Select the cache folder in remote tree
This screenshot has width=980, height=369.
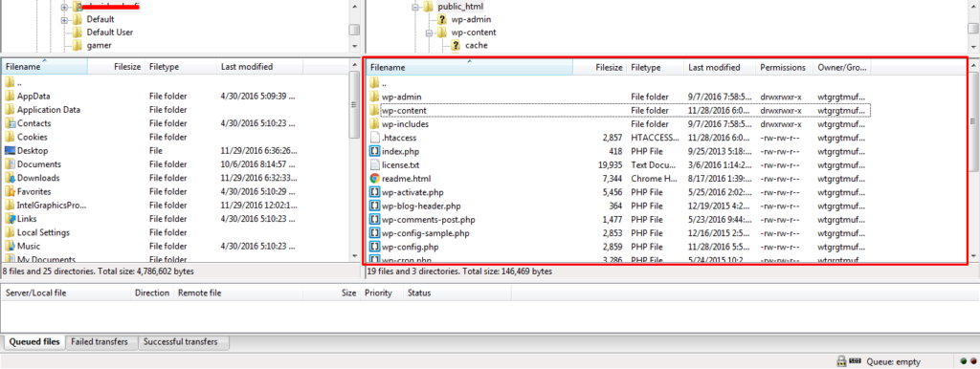click(477, 46)
